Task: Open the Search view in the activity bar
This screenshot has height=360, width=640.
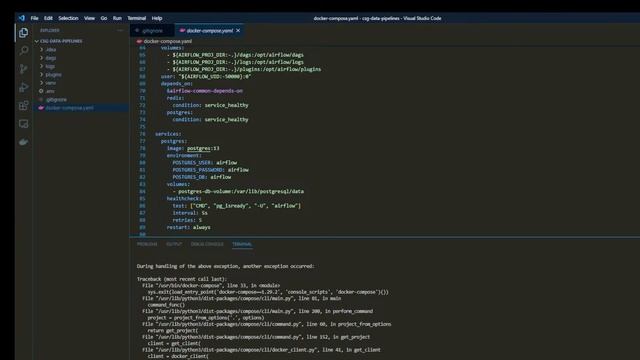Action: click(x=23, y=51)
